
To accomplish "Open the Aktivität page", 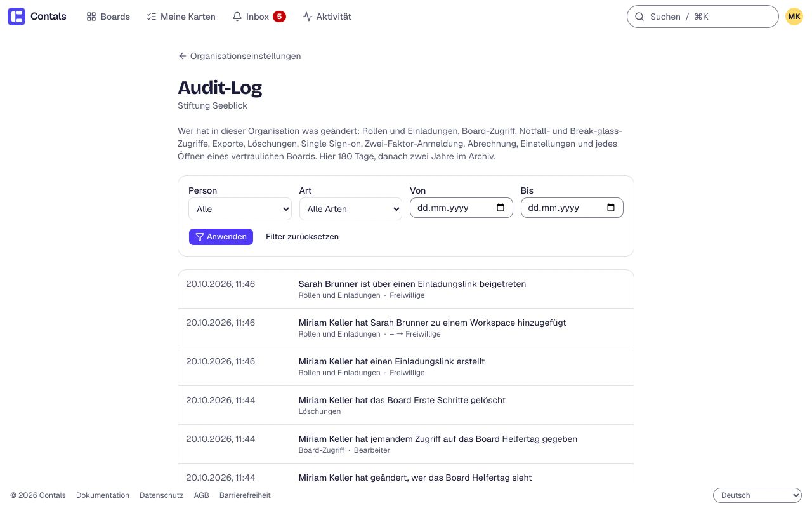I will click(327, 17).
